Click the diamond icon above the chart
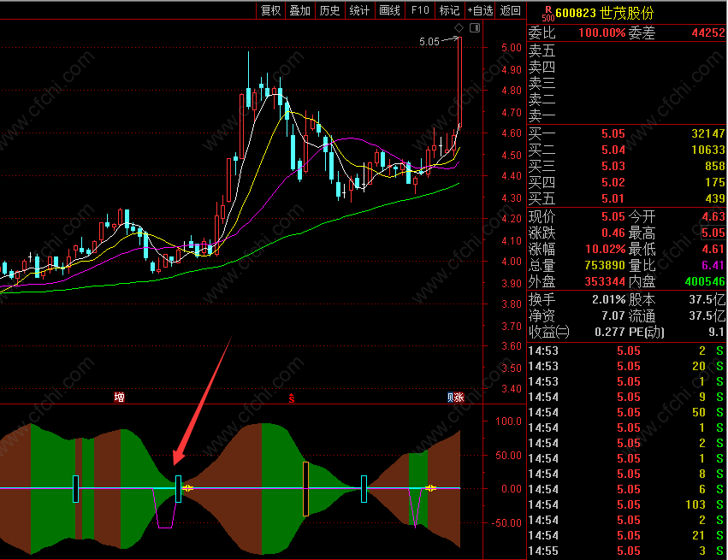The height and width of the screenshot is (560, 728). (459, 28)
